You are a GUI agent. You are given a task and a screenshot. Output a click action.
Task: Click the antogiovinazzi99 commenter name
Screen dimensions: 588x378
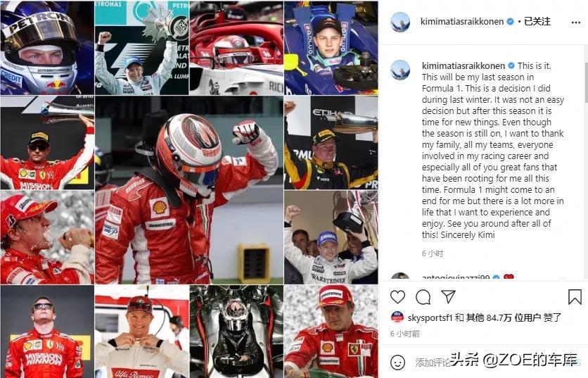[x=456, y=278]
